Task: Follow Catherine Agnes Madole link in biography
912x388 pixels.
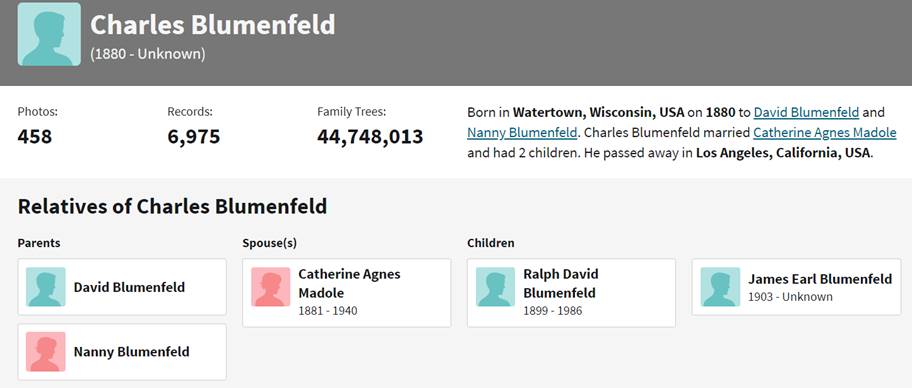Action: click(x=824, y=133)
